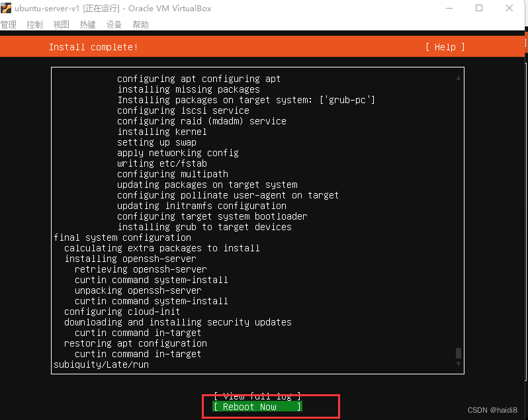This screenshot has width=528, height=420.
Task: Click 'installing missing packages' line
Action: point(189,89)
